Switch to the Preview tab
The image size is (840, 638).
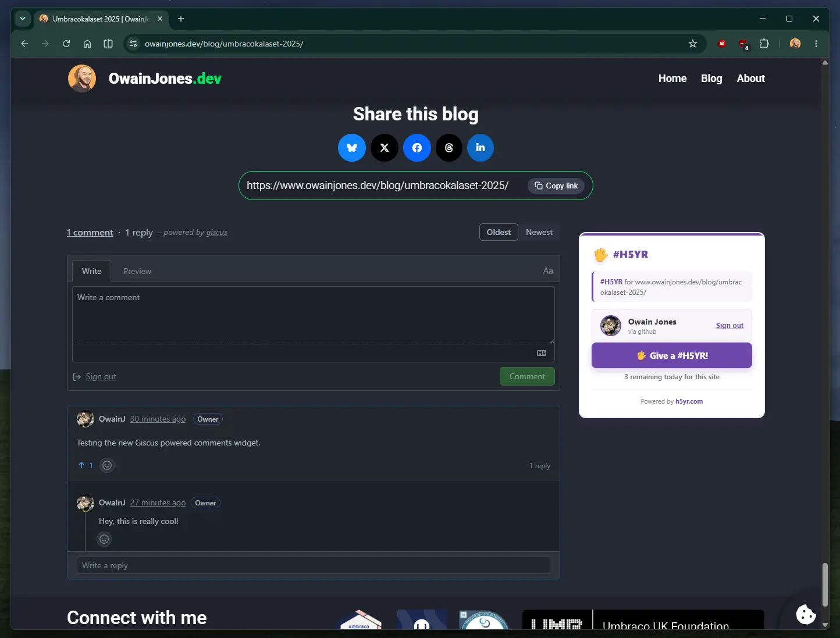[137, 271]
